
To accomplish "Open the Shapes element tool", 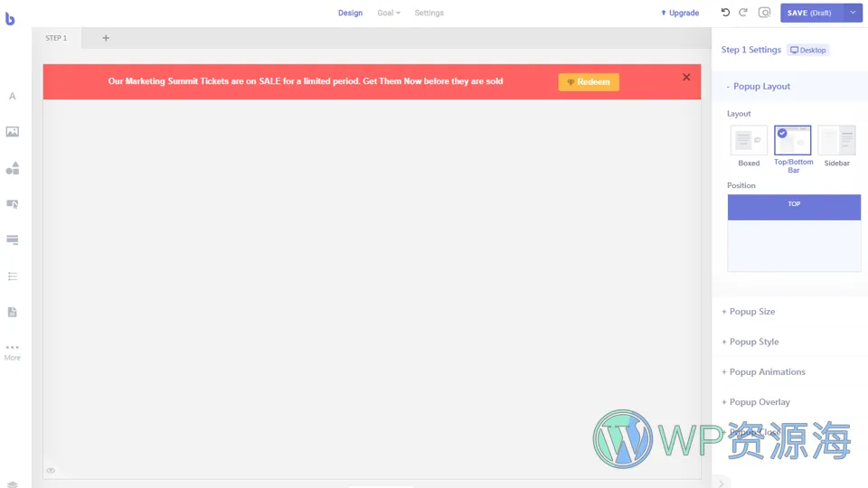I will pyautogui.click(x=13, y=168).
